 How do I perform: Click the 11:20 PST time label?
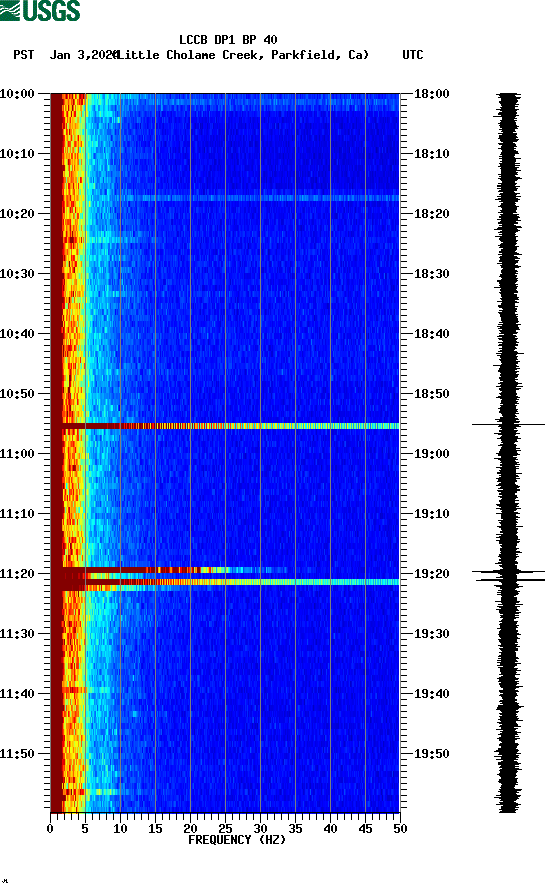point(17,574)
